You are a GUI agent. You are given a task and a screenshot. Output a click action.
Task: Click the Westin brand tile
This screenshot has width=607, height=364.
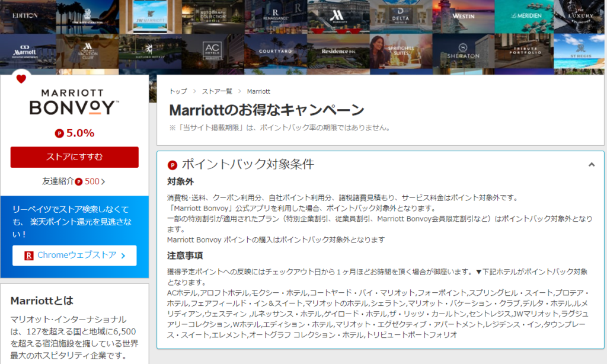464,17
